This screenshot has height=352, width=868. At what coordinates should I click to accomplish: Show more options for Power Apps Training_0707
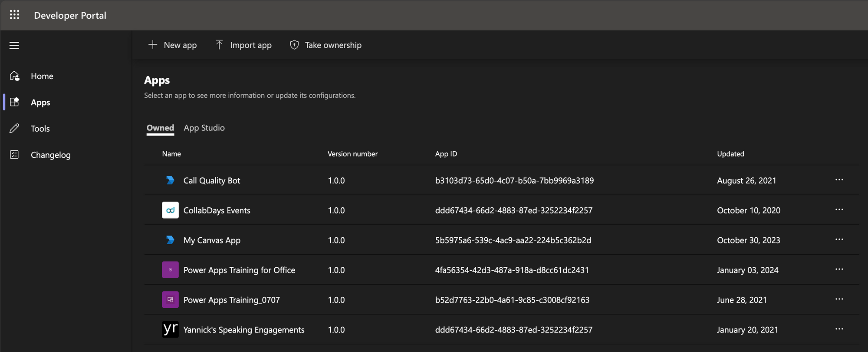[x=839, y=299]
